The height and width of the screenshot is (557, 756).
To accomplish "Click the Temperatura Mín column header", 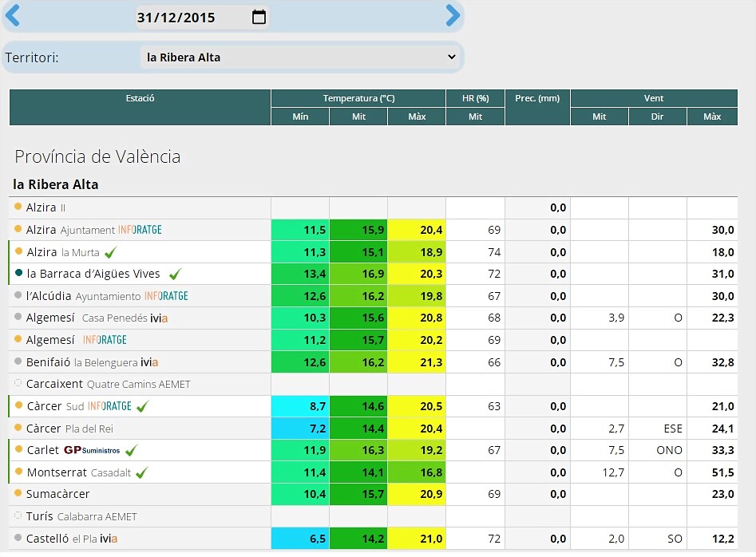I will pyautogui.click(x=300, y=117).
